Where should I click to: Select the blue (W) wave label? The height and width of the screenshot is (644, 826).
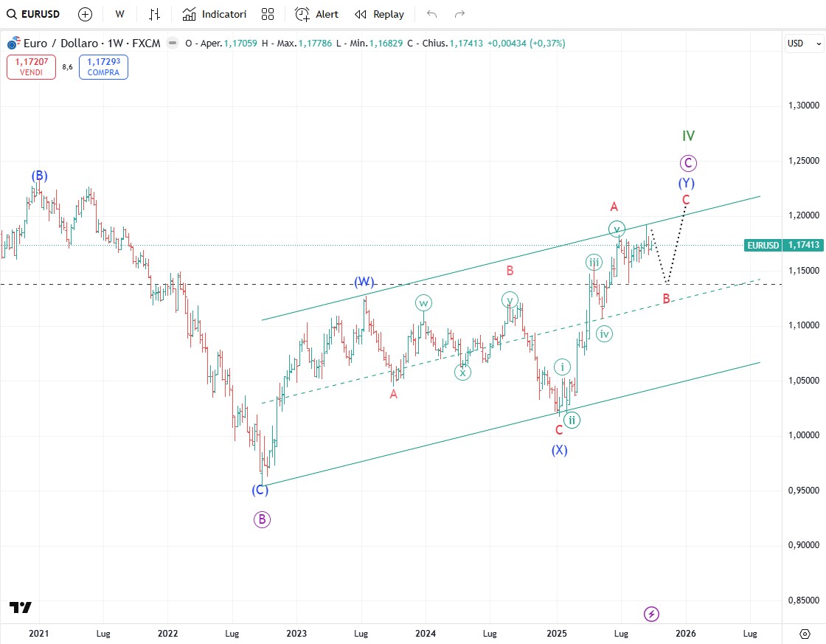[364, 282]
